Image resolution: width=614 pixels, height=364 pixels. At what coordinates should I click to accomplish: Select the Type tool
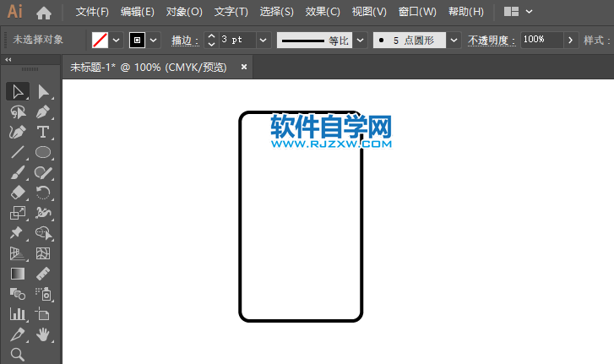43,133
